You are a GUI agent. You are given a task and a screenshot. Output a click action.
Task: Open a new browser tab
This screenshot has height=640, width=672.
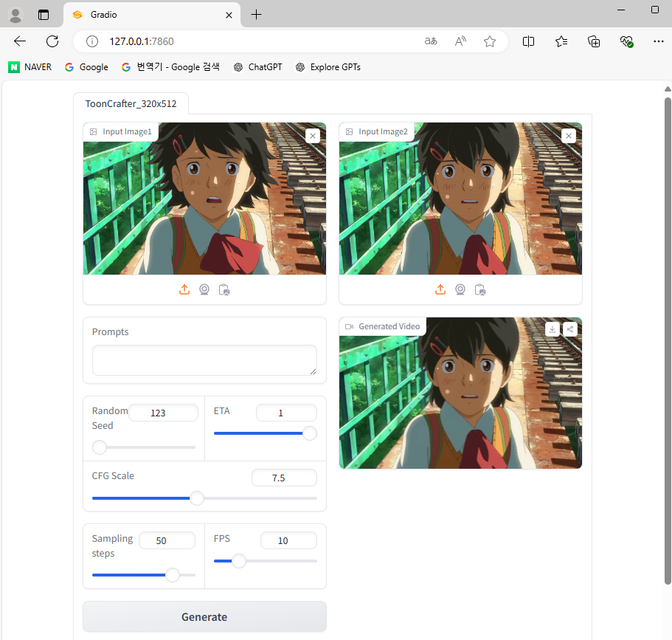[256, 15]
